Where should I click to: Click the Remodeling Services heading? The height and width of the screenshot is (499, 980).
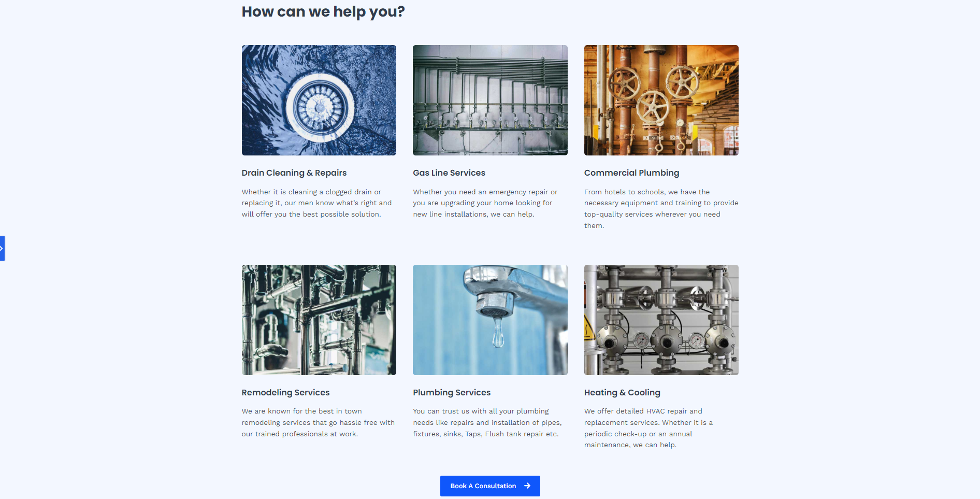[x=285, y=393]
